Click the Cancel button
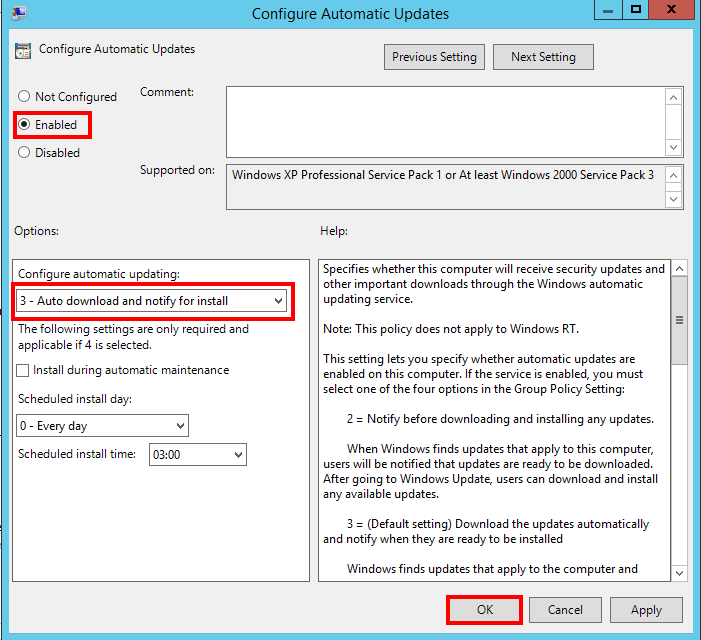 tap(565, 610)
